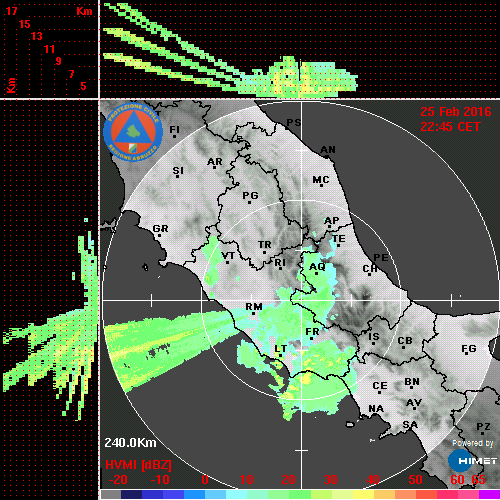Click the GR city label
Screen dimensions: 500x500
click(x=160, y=229)
